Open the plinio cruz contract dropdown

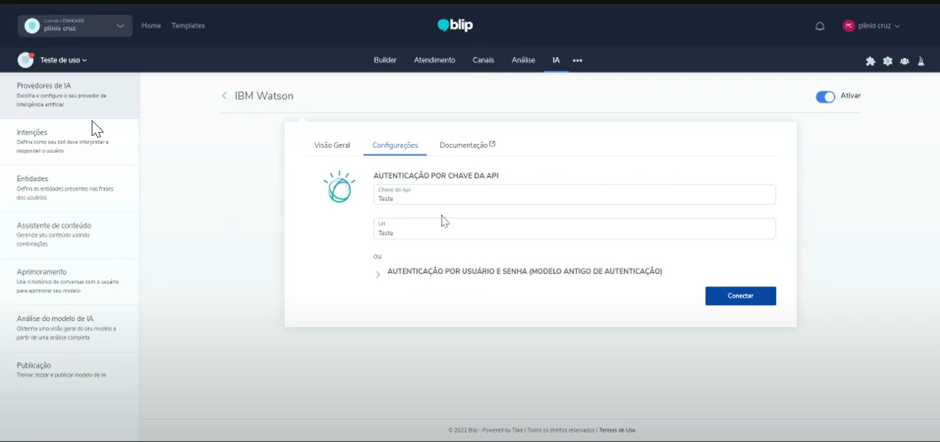pyautogui.click(x=75, y=26)
